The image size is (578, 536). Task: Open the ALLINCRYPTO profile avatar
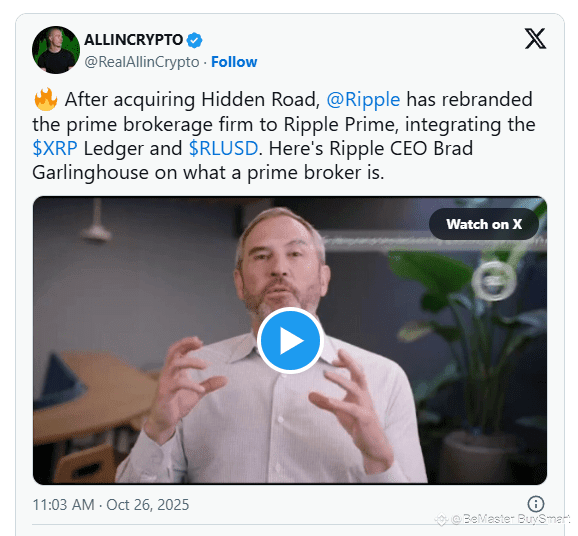click(x=56, y=50)
